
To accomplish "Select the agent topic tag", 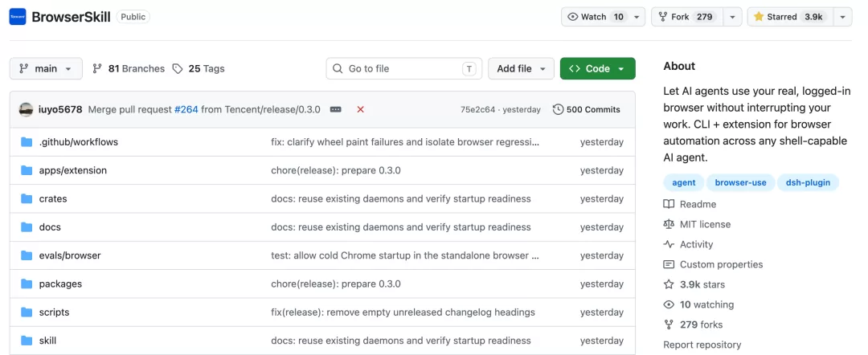I will click(x=684, y=182).
